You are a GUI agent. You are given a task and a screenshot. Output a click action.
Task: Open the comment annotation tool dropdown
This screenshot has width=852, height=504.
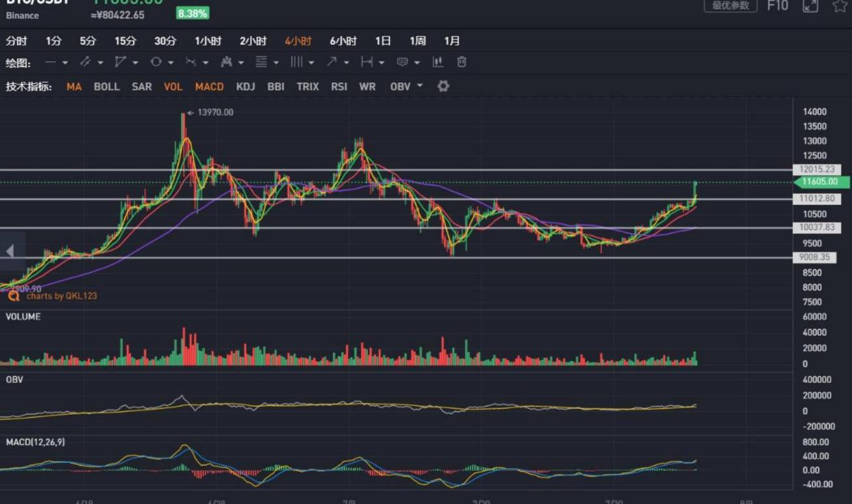[x=416, y=63]
